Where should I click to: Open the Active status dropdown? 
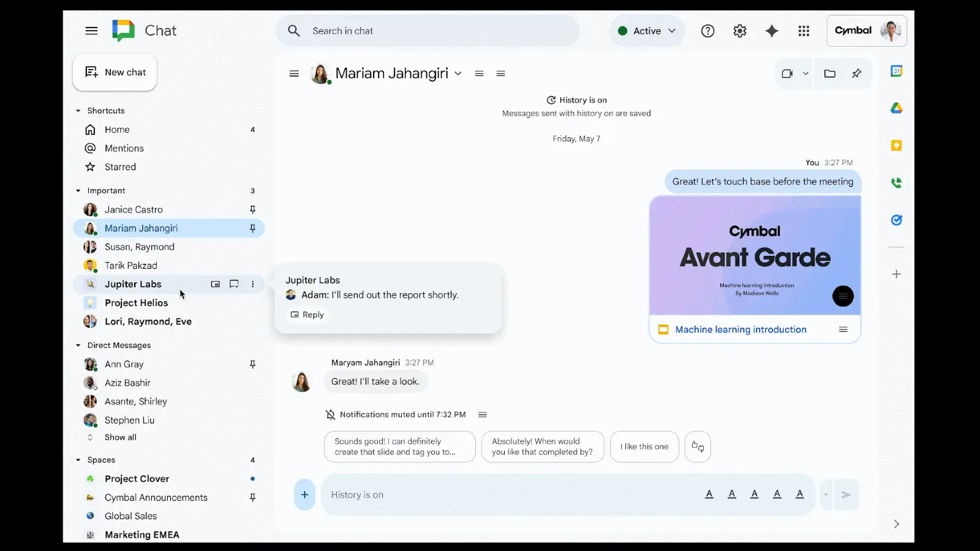point(647,31)
